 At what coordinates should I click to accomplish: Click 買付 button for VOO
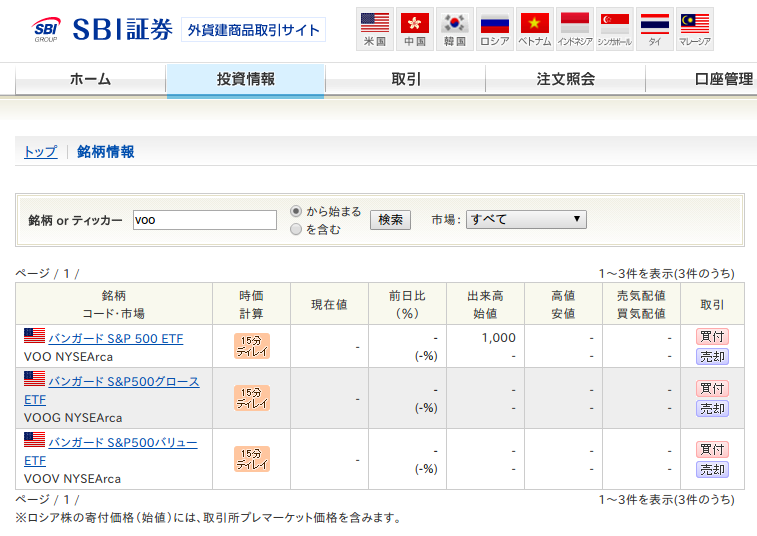tap(712, 337)
